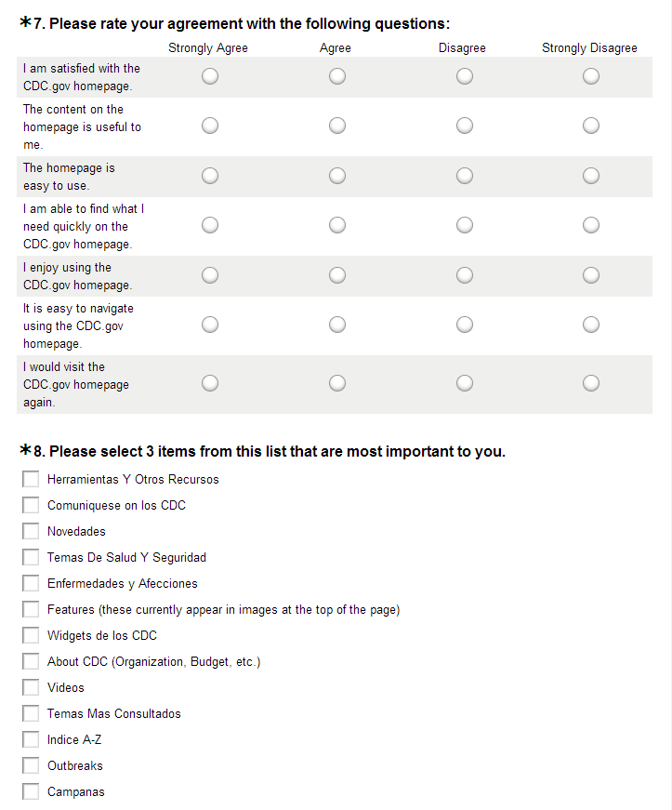The image size is (672, 810).
Task: Select Agree for enjoy using CDC.gov homepage
Action: point(337,275)
